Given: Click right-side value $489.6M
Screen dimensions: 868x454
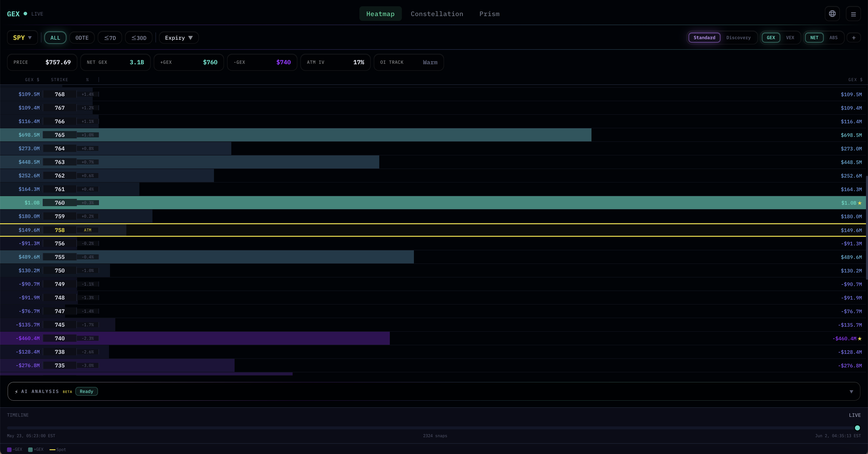Looking at the screenshot, I should 851,257.
